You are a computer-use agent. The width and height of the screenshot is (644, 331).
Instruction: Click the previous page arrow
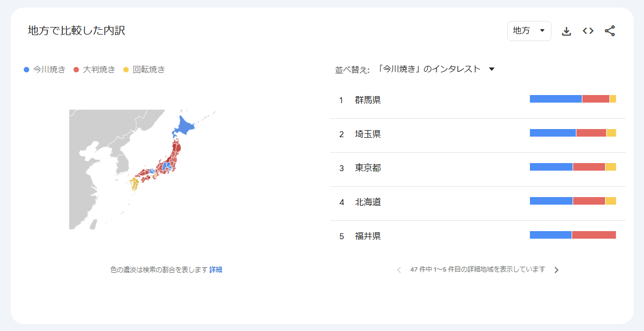399,270
